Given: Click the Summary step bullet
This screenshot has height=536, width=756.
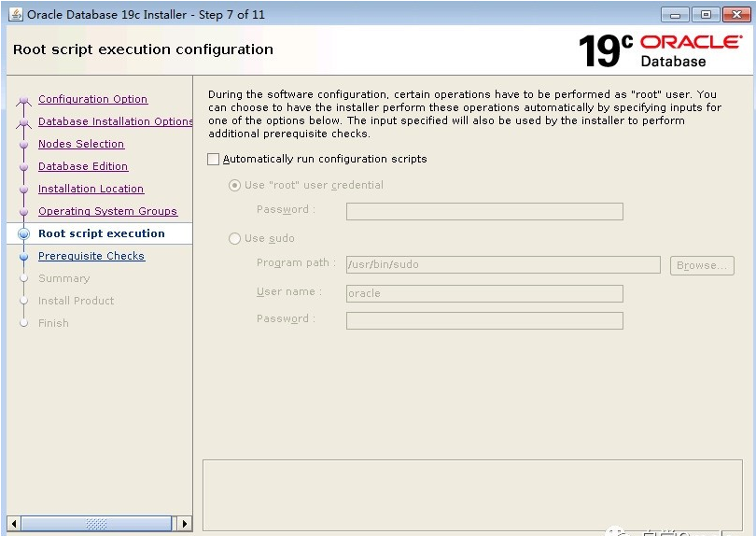Looking at the screenshot, I should pos(23,278).
